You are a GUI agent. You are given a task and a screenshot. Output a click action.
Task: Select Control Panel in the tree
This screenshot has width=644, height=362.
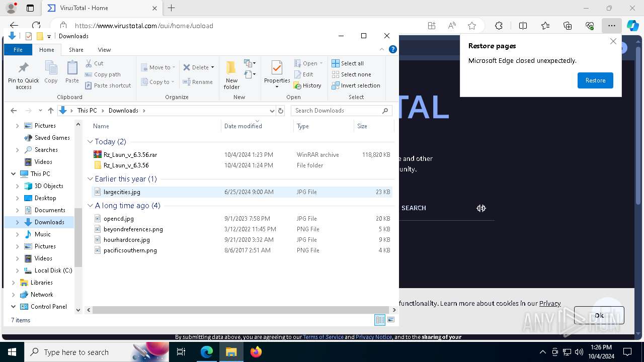(x=48, y=307)
